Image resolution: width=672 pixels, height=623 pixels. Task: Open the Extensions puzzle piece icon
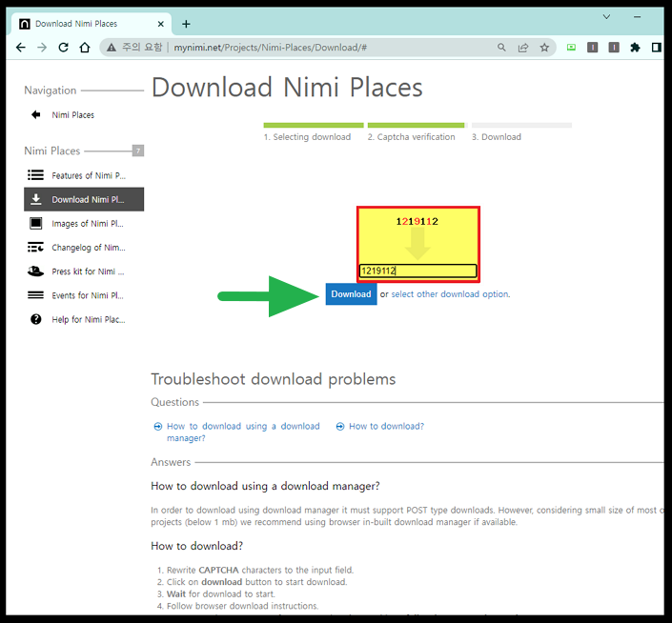pos(635,48)
